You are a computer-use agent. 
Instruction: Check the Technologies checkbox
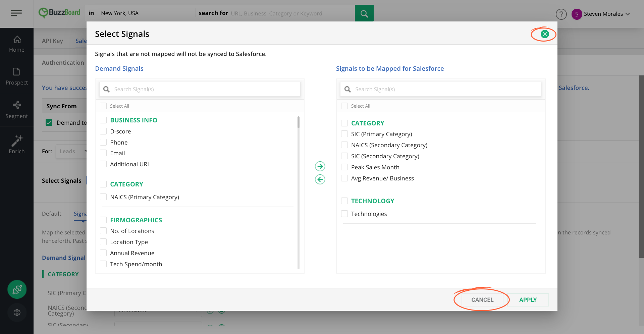click(x=344, y=214)
